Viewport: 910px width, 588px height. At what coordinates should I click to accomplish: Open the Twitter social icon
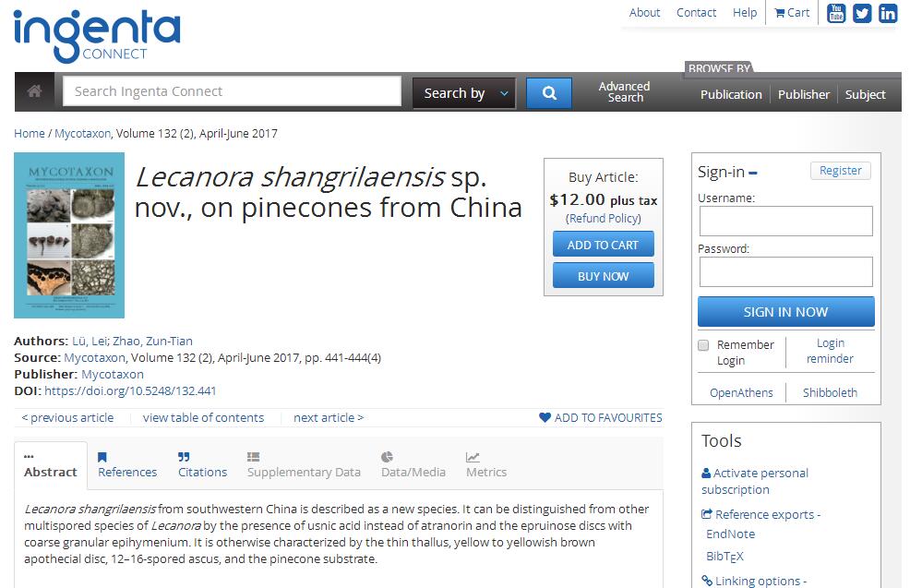[862, 13]
